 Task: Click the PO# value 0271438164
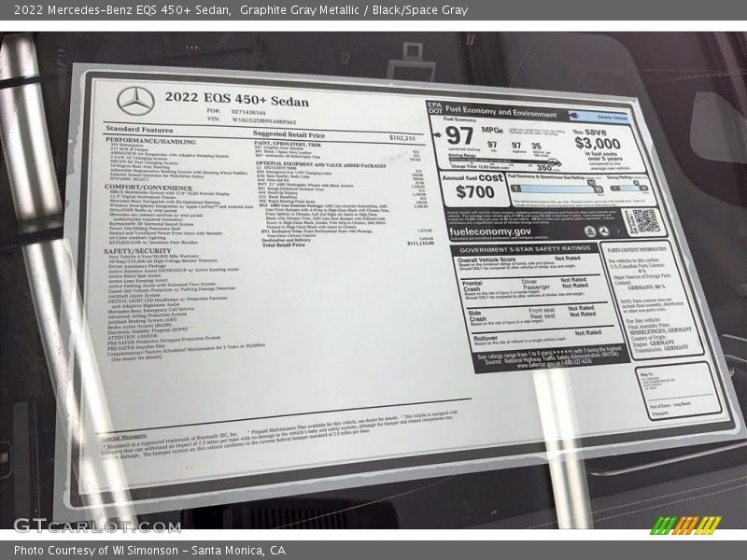pyautogui.click(x=248, y=112)
